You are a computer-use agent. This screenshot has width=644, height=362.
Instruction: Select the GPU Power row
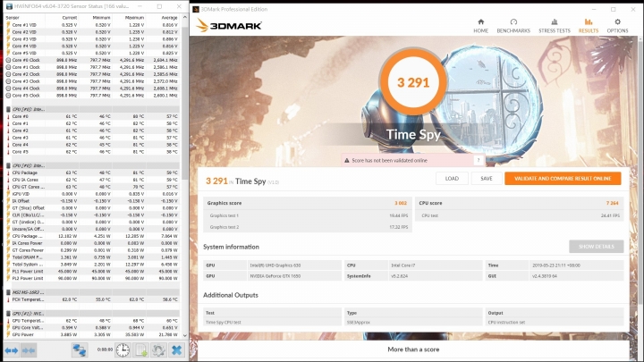coord(92,334)
